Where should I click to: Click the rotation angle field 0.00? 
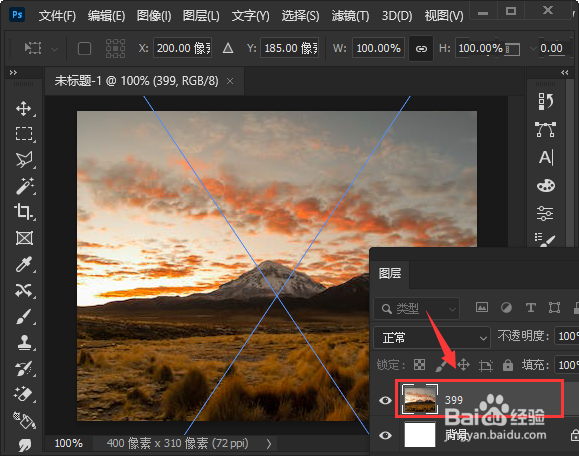click(552, 48)
